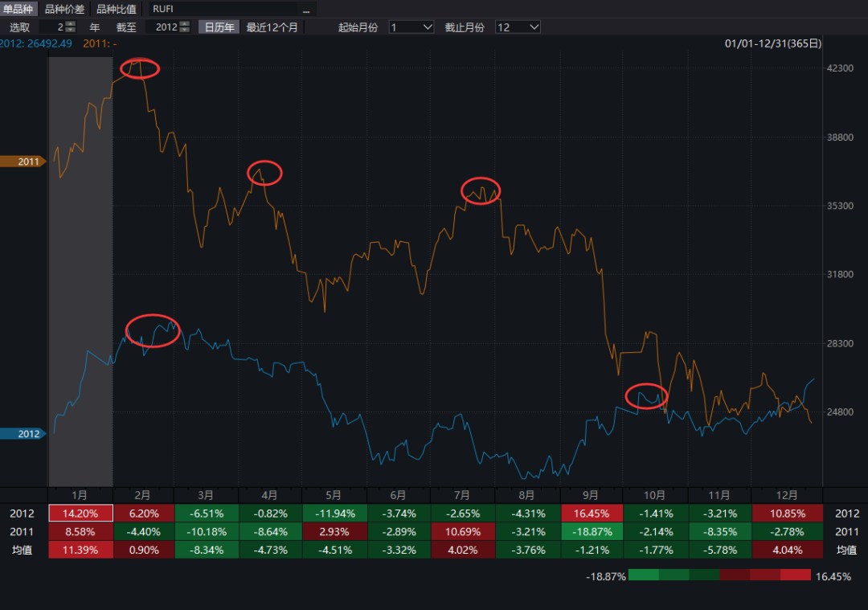Click the circled February peak on 2011 line
This screenshot has height=610, width=868.
(140, 68)
